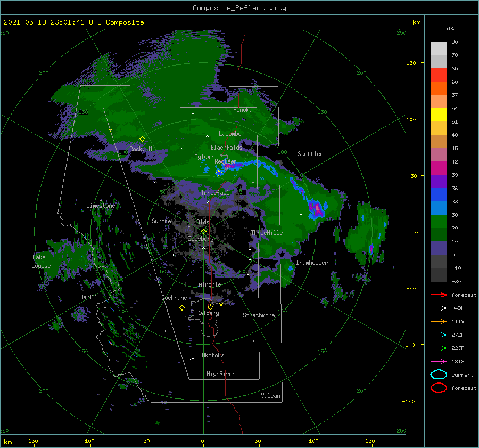Screen dimensions: 479x448
Task: Click the dBZ legend heading
Action: point(451,28)
